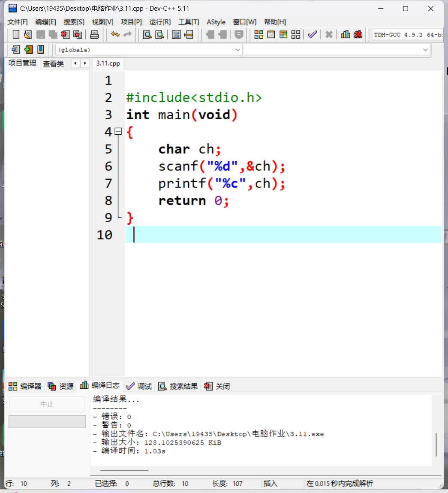Open the 运行[R] menu
The width and height of the screenshot is (448, 493).
point(160,22)
